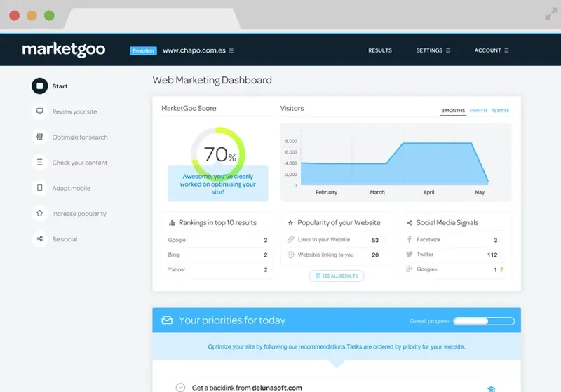The image size is (561, 392).
Task: Click the Adopt mobile phone icon
Action: click(x=40, y=187)
